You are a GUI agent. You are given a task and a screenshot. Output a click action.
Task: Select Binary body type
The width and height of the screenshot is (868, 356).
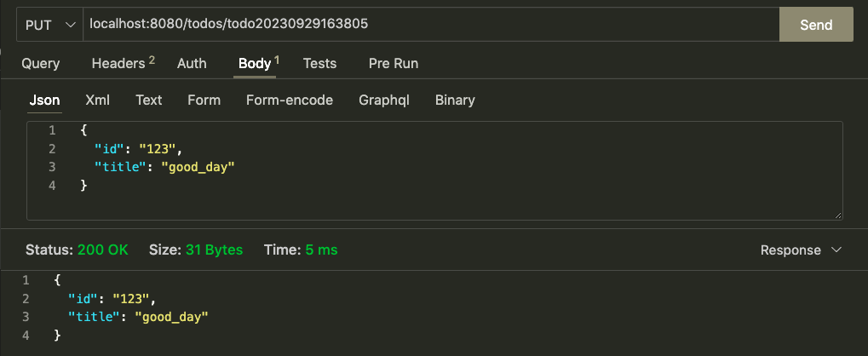(455, 100)
